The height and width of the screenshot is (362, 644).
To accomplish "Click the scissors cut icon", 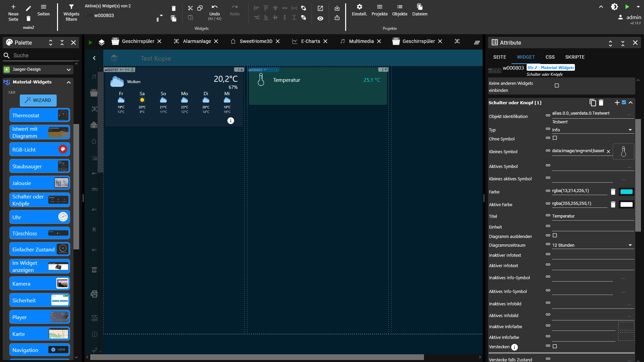I will pyautogui.click(x=191, y=8).
